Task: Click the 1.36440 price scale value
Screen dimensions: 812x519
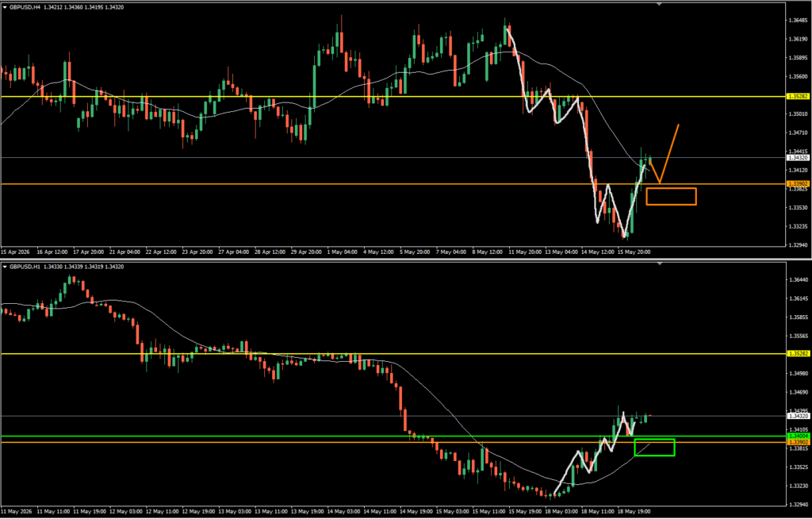Action: coord(799,279)
